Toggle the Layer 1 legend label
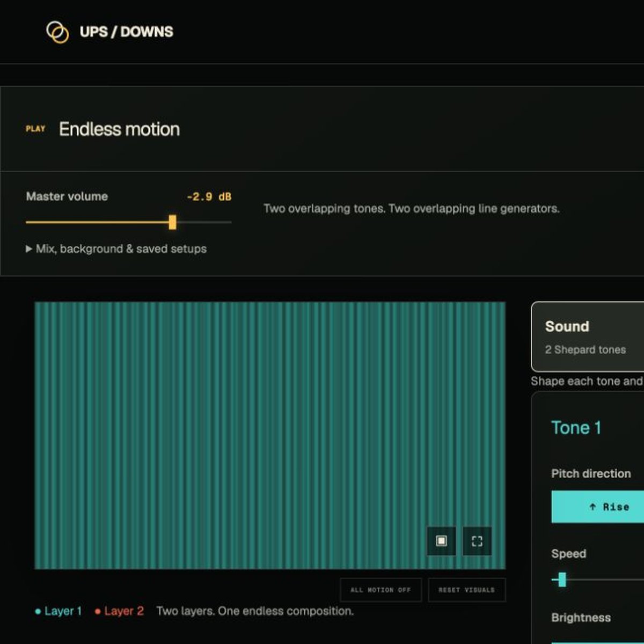 click(x=58, y=611)
